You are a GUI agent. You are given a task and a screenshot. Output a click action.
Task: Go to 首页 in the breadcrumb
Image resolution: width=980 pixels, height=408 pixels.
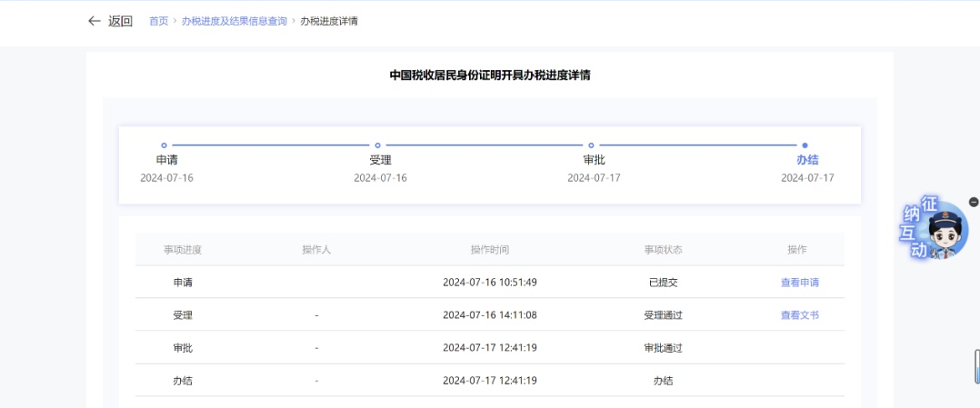point(158,21)
